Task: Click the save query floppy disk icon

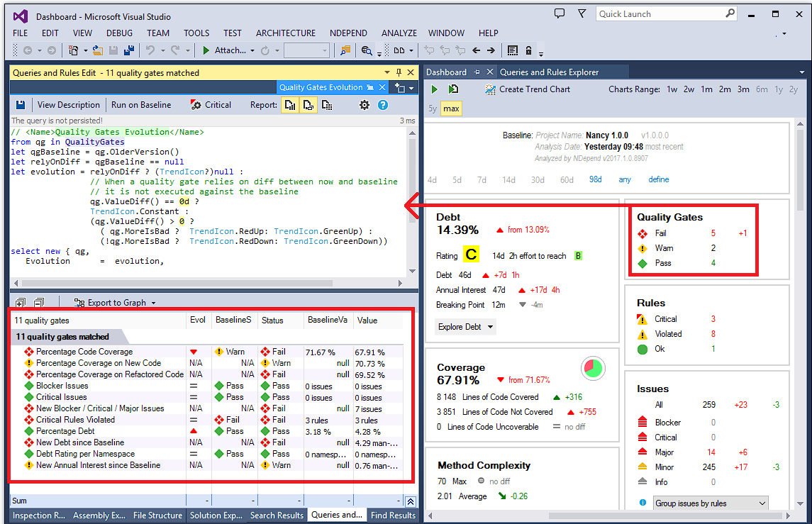Action: pyautogui.click(x=20, y=105)
